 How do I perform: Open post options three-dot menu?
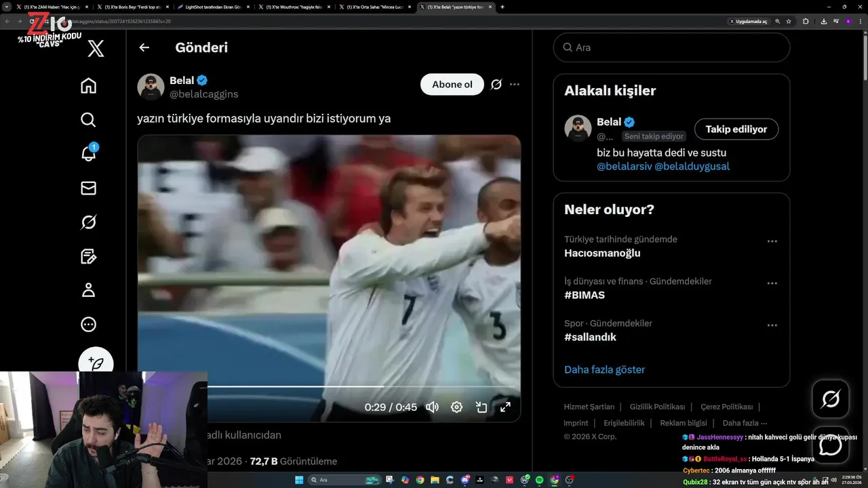point(515,85)
